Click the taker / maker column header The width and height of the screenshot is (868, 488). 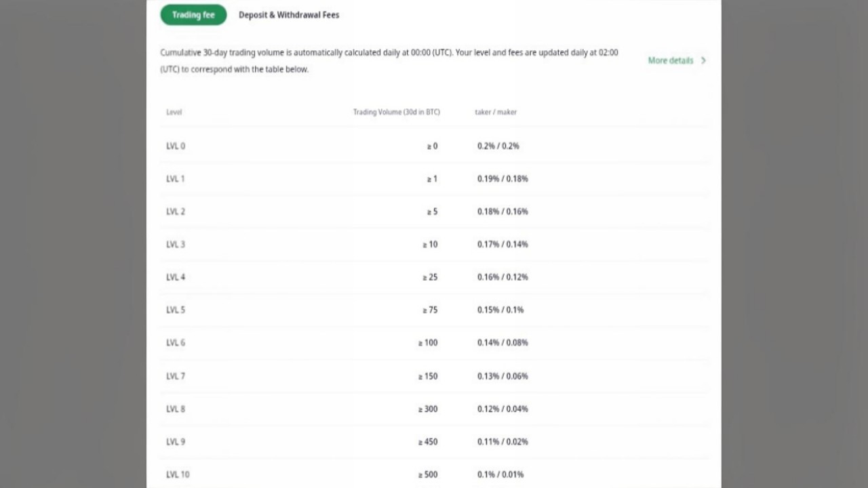point(496,112)
